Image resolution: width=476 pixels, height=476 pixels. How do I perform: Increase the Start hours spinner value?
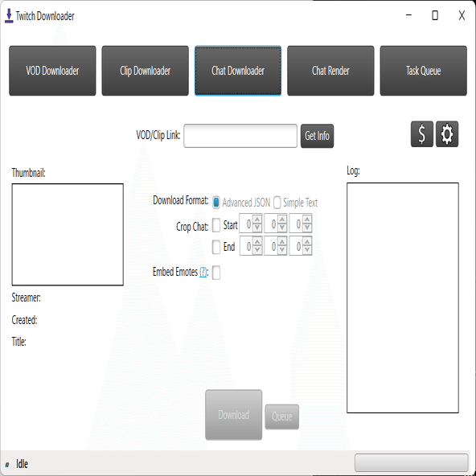[x=257, y=219]
